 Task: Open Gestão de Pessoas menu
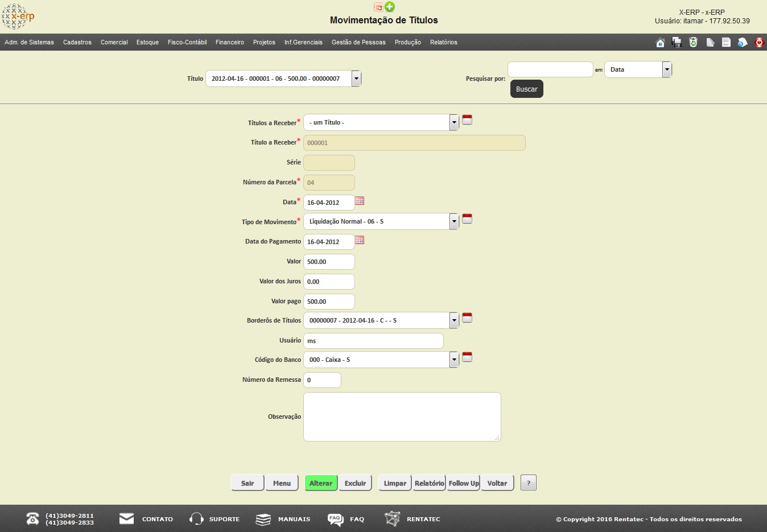pyautogui.click(x=358, y=42)
